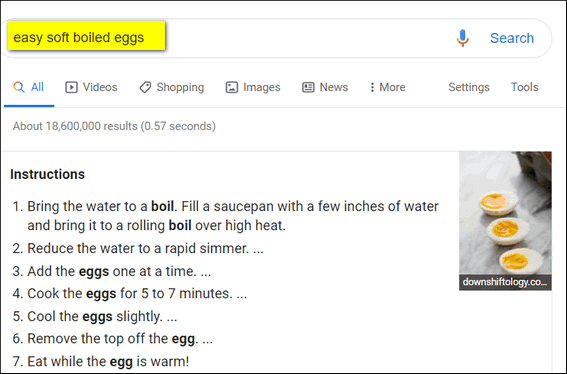Click the Videos play icon
Viewport: 567px width, 374px height.
pos(71,87)
